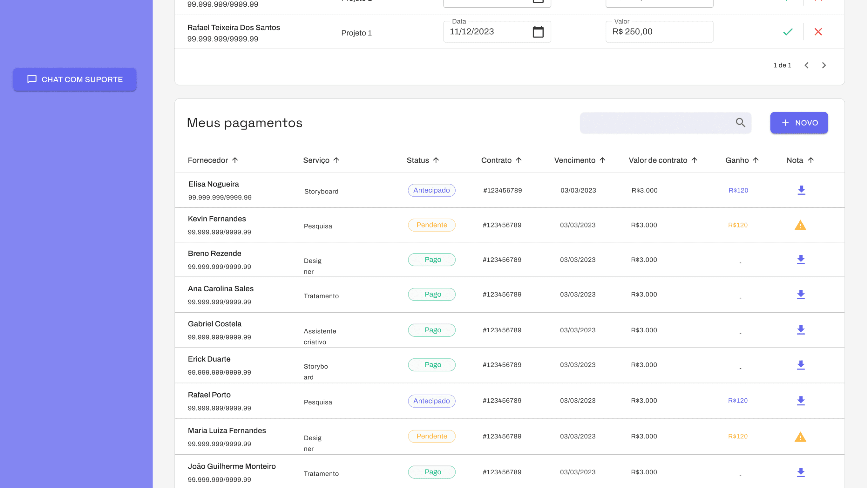
Task: Sort by Contrato column arrow
Action: click(518, 160)
